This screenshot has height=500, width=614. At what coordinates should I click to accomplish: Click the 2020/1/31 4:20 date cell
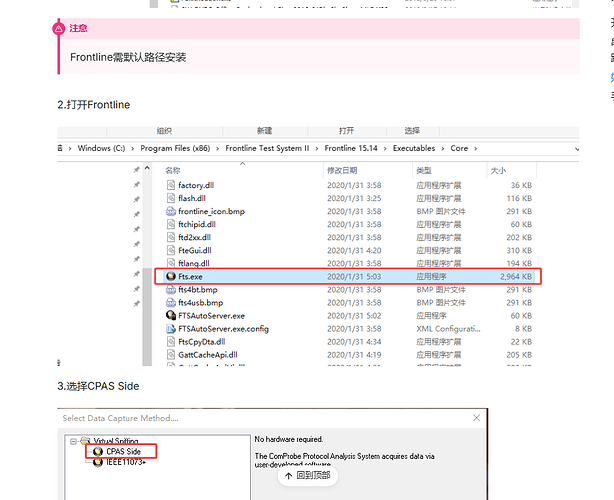(x=354, y=250)
